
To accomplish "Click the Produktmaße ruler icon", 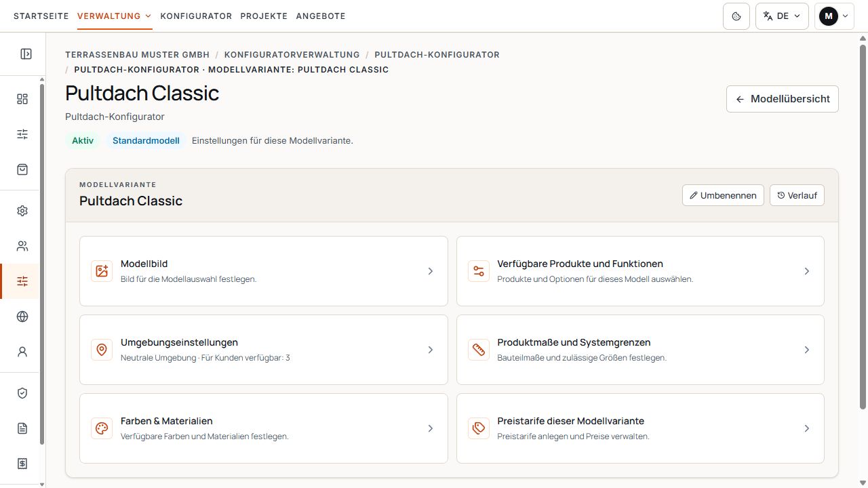I will pyautogui.click(x=479, y=350).
